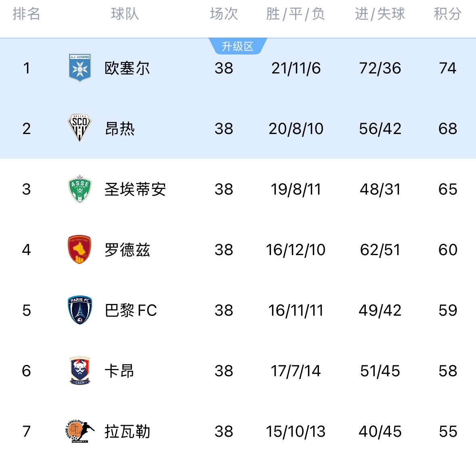The height and width of the screenshot is (461, 476).
Task: Select the red Rodez club crest
Action: [x=80, y=249]
